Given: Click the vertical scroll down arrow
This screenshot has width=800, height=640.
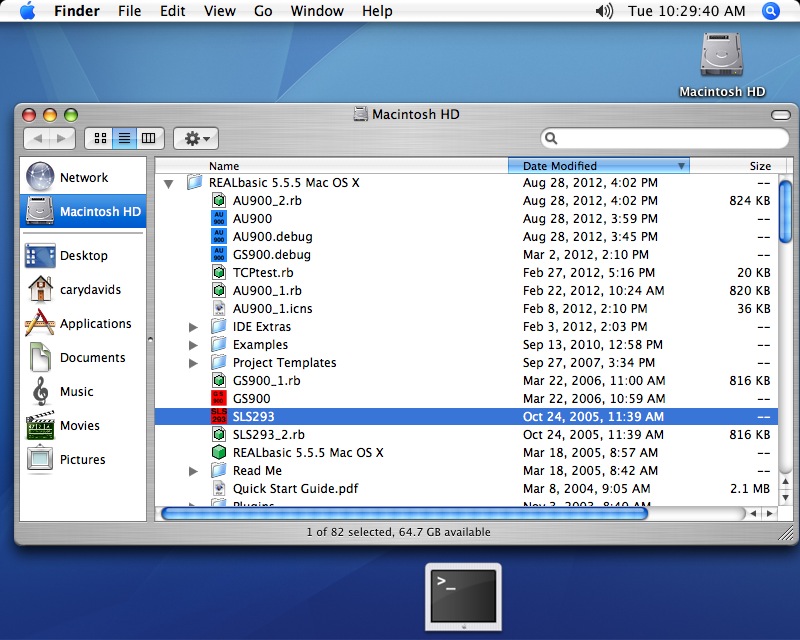Looking at the screenshot, I should 786,497.
